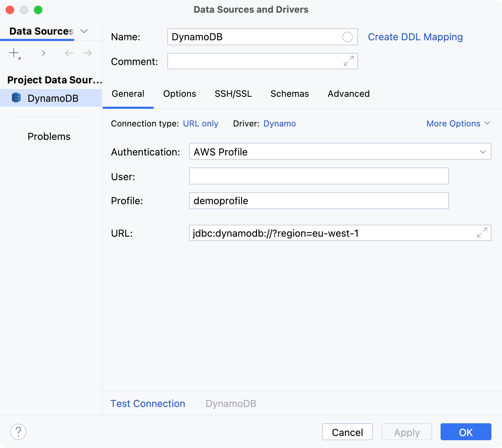The width and height of the screenshot is (502, 448).
Task: Open the Data Sources dropdown
Action: (84, 31)
